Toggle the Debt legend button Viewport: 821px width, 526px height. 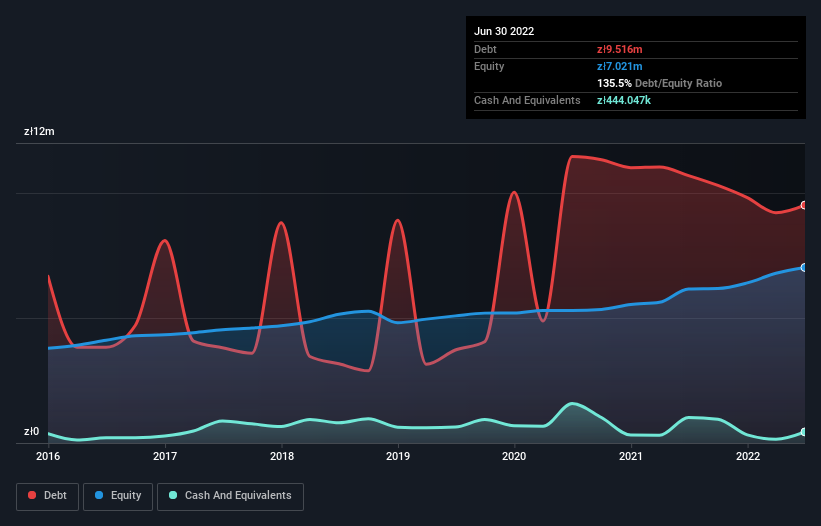pos(48,496)
